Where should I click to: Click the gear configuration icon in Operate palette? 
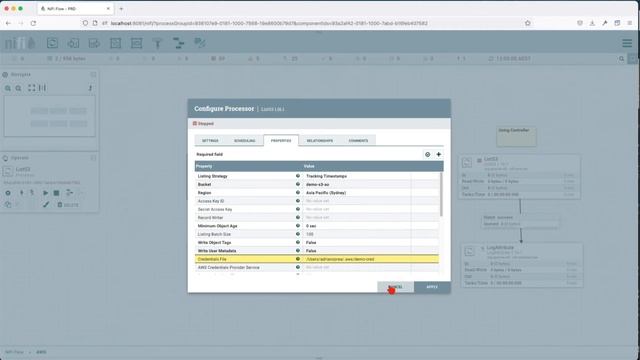(x=8, y=193)
